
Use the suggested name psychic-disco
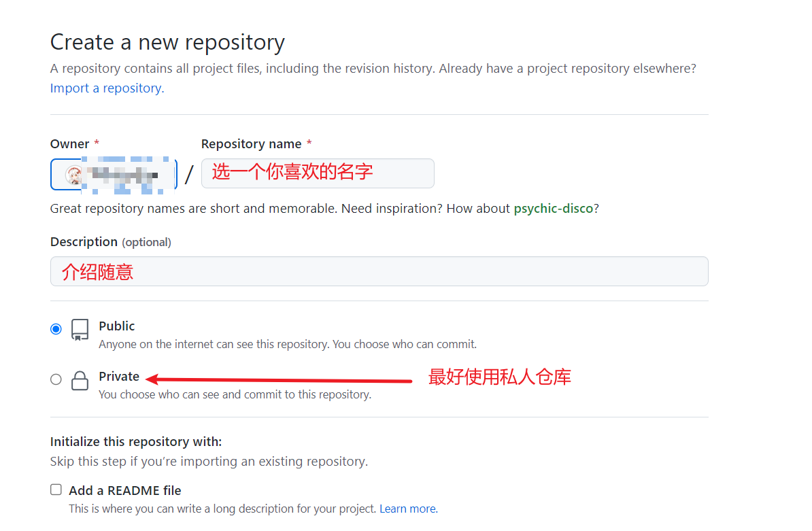coord(553,208)
